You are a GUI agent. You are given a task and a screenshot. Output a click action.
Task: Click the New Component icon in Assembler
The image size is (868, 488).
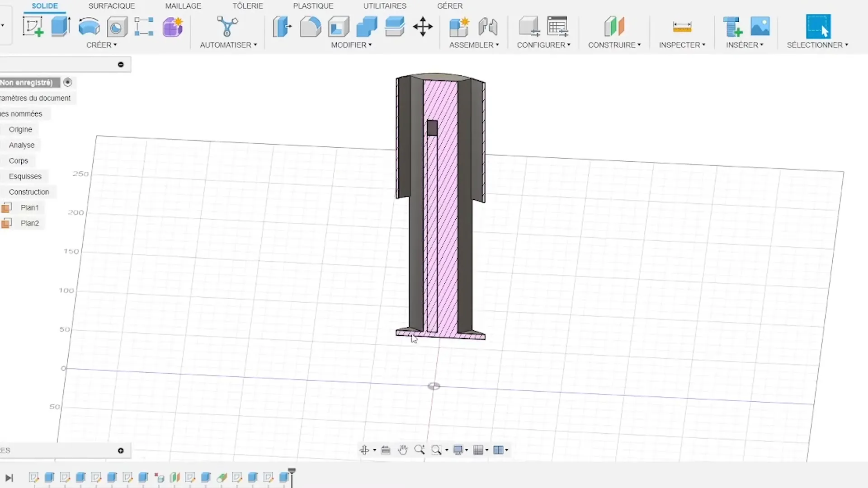[459, 27]
